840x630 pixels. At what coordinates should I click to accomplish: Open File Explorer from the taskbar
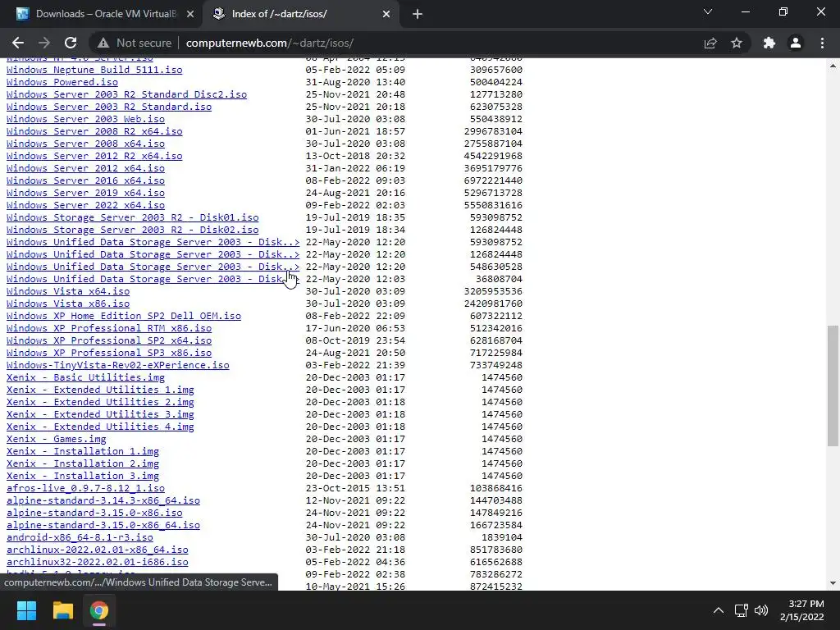coord(62,610)
